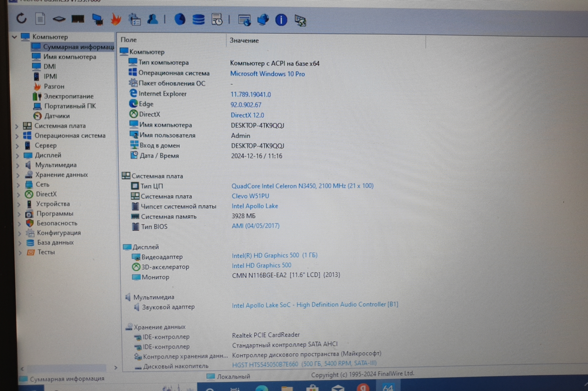This screenshot has width=588, height=391.
Task: Open the DirectX 12.0 link
Action: coord(247,115)
